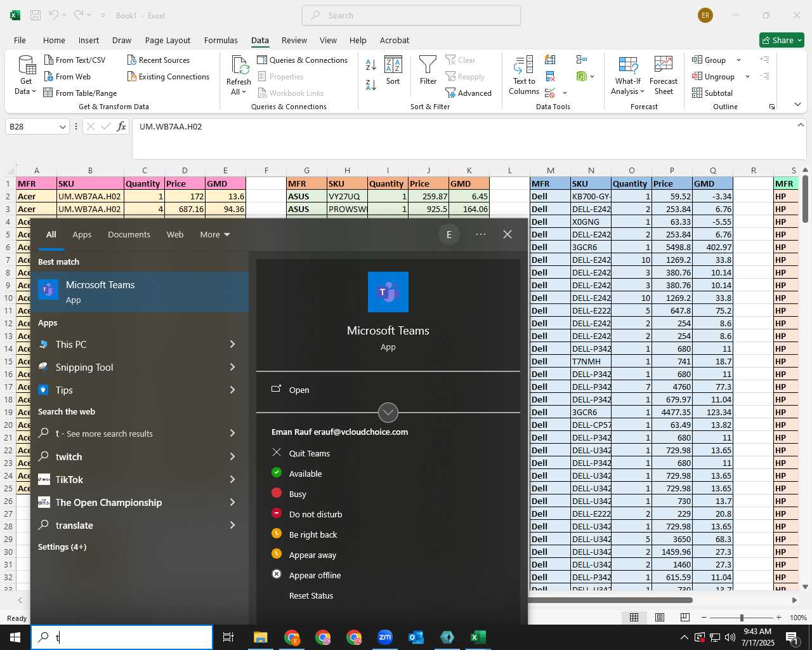The image size is (812, 650).
Task: Open the Group dropdown arrow
Action: click(x=738, y=60)
